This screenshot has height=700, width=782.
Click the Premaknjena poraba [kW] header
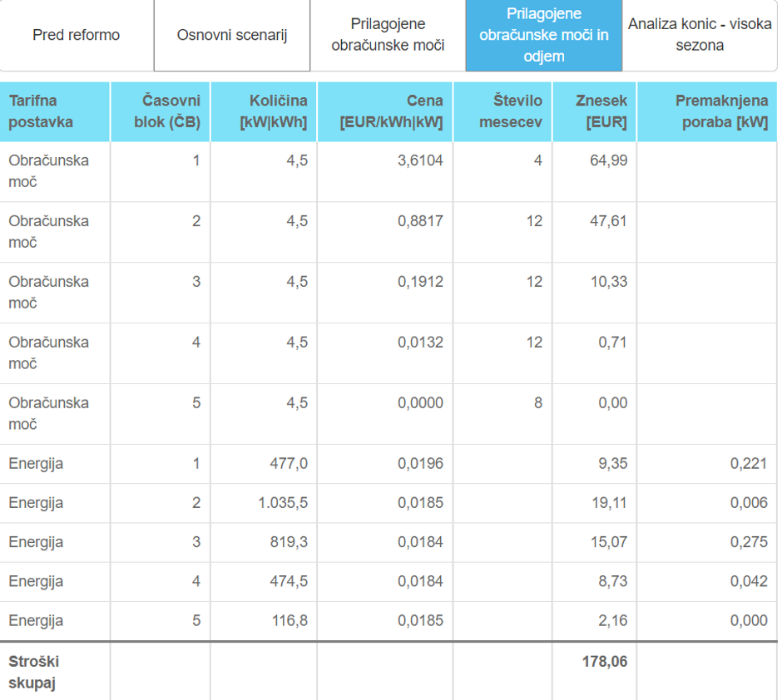(720, 111)
